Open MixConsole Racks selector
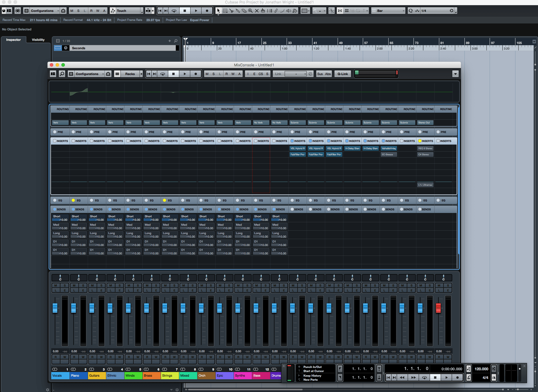This screenshot has width=538, height=392. click(x=130, y=74)
